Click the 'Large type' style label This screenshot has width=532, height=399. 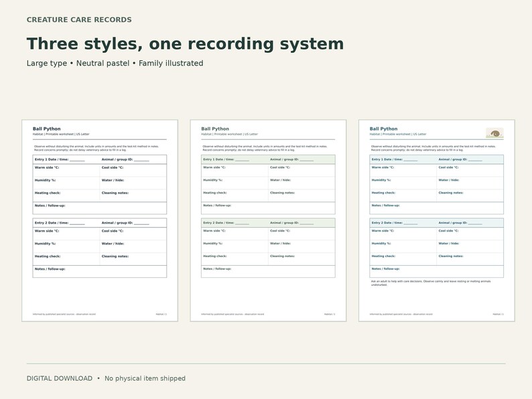point(47,64)
